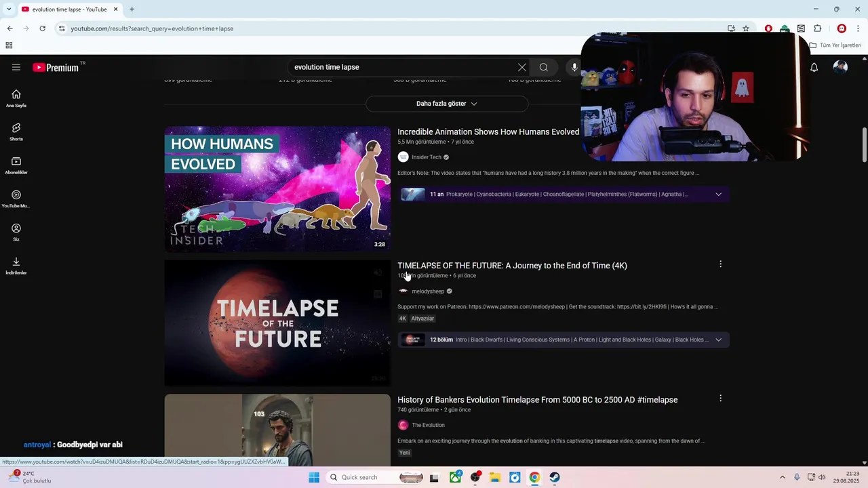The width and height of the screenshot is (868, 488).
Task: Open TIMELAPSE OF THE FUTURE video title
Action: (x=512, y=266)
